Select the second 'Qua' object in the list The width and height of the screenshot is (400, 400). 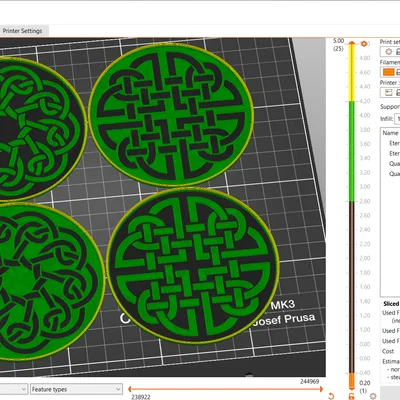click(x=394, y=174)
